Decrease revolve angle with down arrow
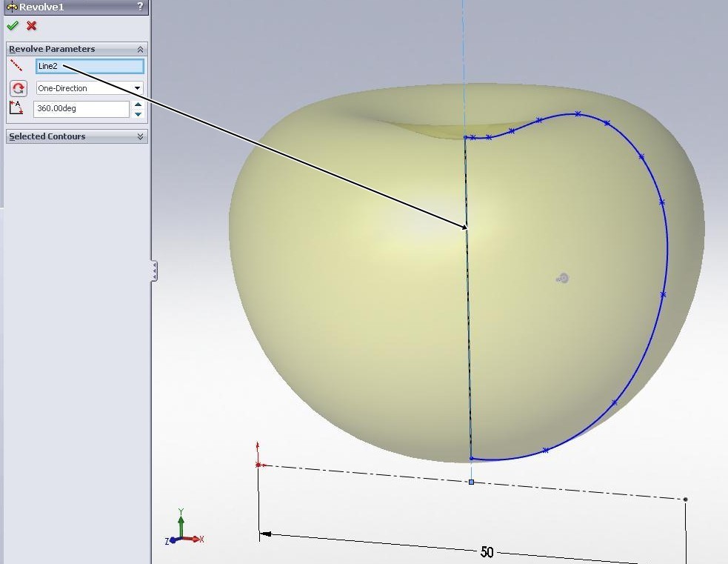Viewport: 728px width, 564px height. (138, 114)
